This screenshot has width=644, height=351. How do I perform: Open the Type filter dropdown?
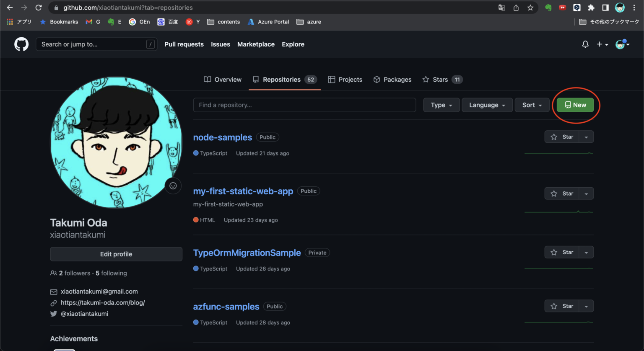point(441,105)
